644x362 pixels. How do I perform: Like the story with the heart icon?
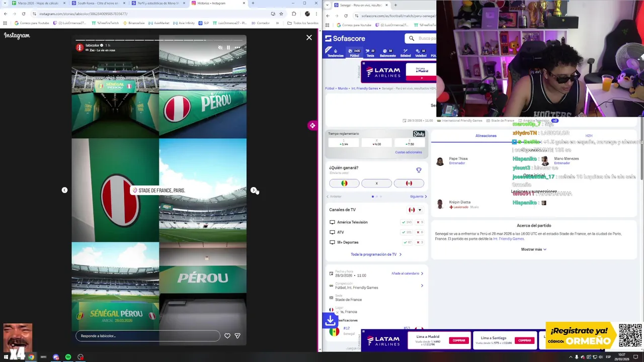[x=227, y=336]
